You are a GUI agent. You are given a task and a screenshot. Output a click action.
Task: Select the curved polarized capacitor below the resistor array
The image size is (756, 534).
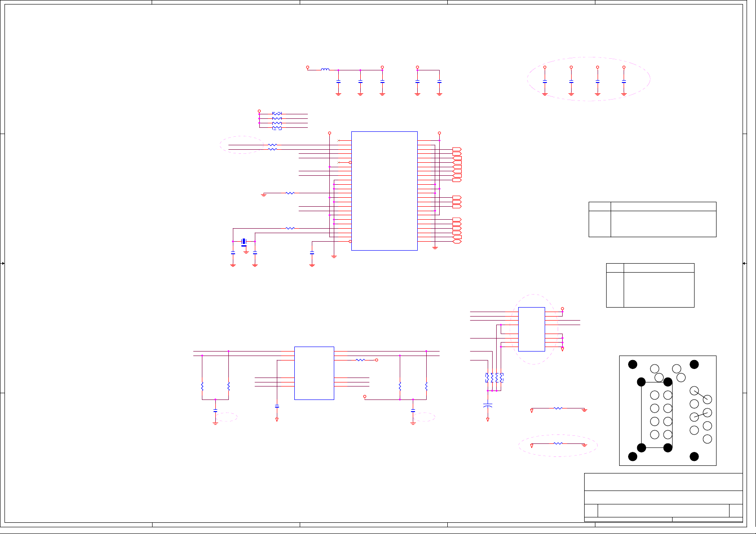488,405
